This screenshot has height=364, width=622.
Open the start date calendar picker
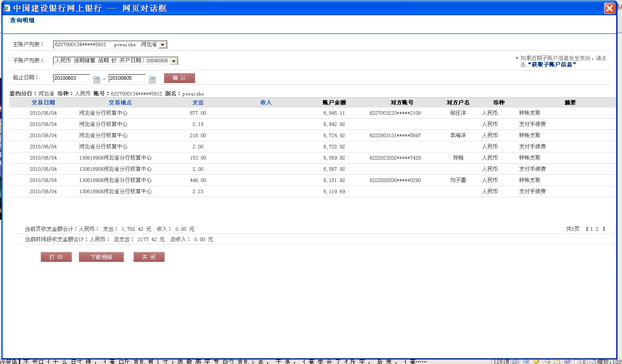point(97,79)
